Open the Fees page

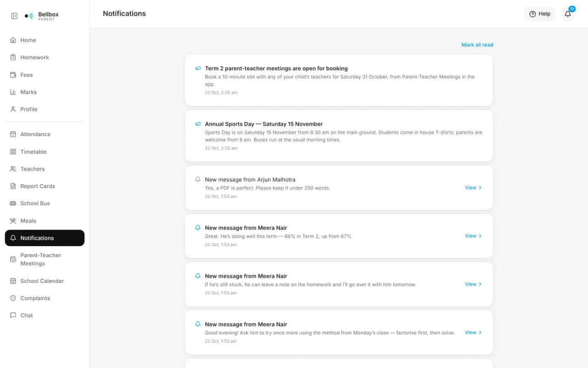coord(45,75)
